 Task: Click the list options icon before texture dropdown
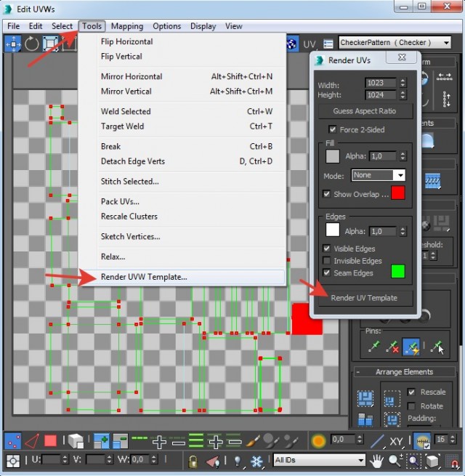point(328,44)
